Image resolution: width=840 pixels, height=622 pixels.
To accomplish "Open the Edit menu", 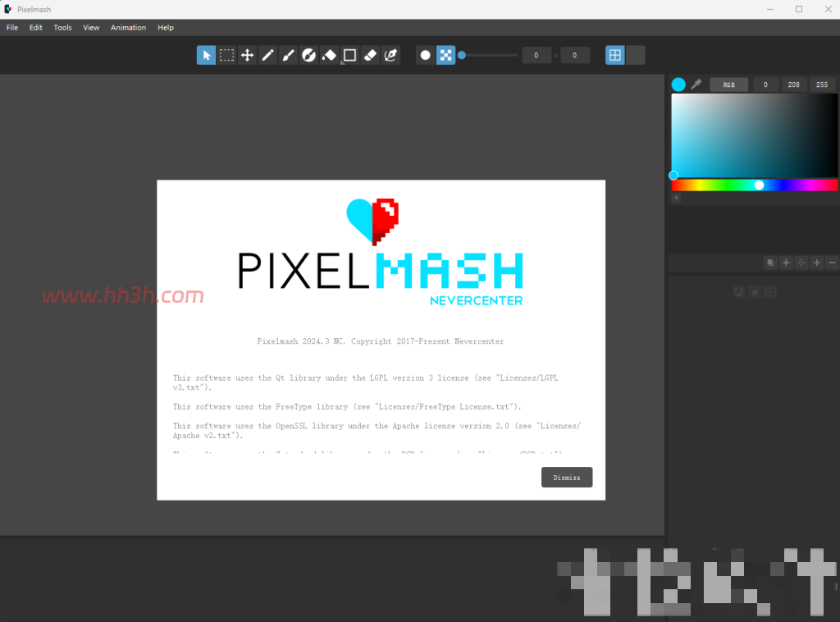I will pos(36,27).
